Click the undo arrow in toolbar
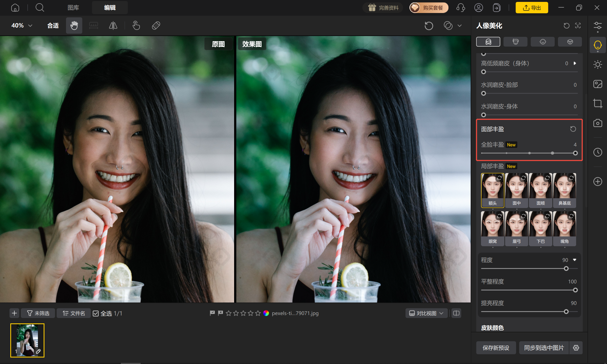This screenshot has width=607, height=364. pos(429,26)
